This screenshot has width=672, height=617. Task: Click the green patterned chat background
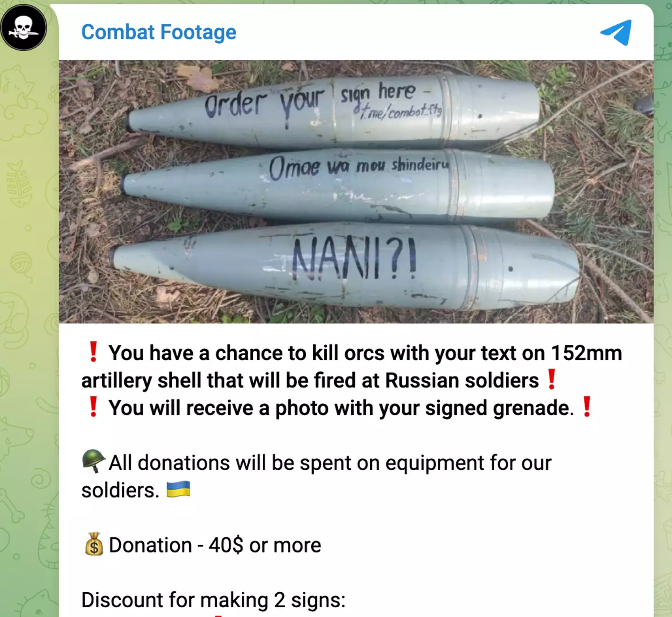[28, 327]
